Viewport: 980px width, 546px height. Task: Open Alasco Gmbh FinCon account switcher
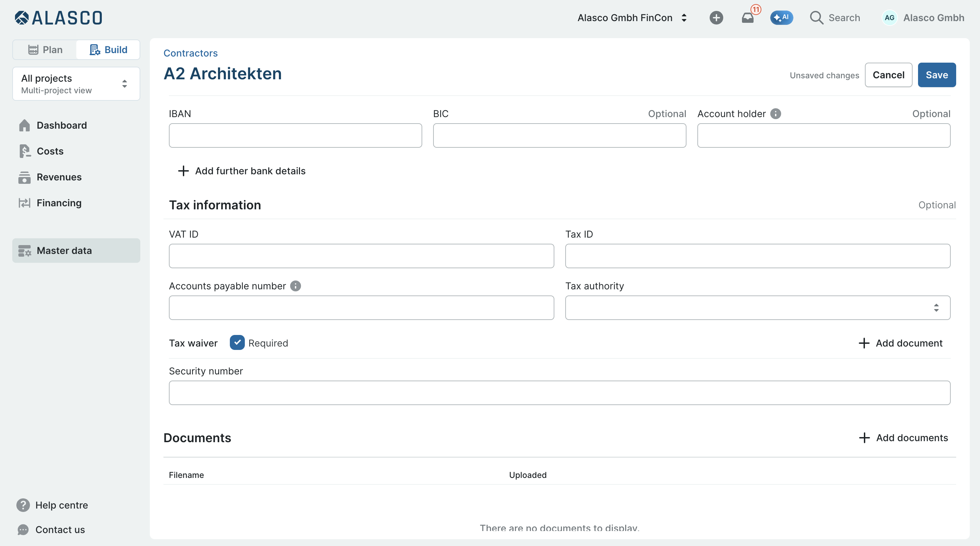pos(632,18)
